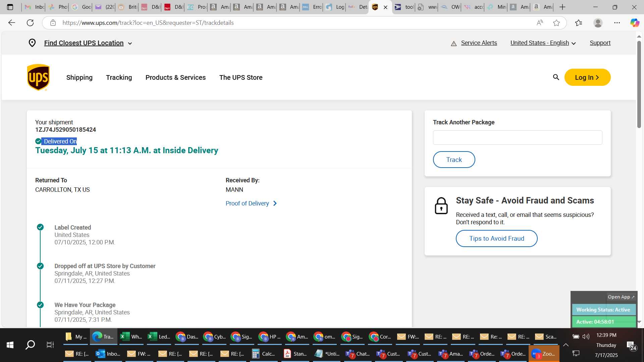Screen dimensions: 644x362
Task: Open a new browser tab with plus
Action: click(562, 7)
